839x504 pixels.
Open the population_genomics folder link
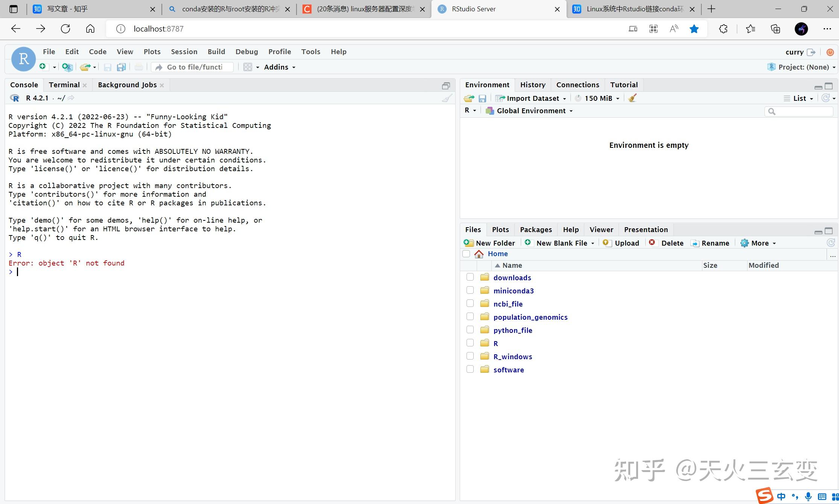pyautogui.click(x=530, y=317)
